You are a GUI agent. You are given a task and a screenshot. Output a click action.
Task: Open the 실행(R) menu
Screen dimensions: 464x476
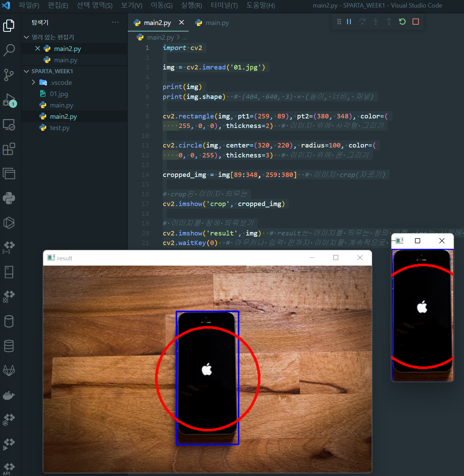click(x=191, y=5)
